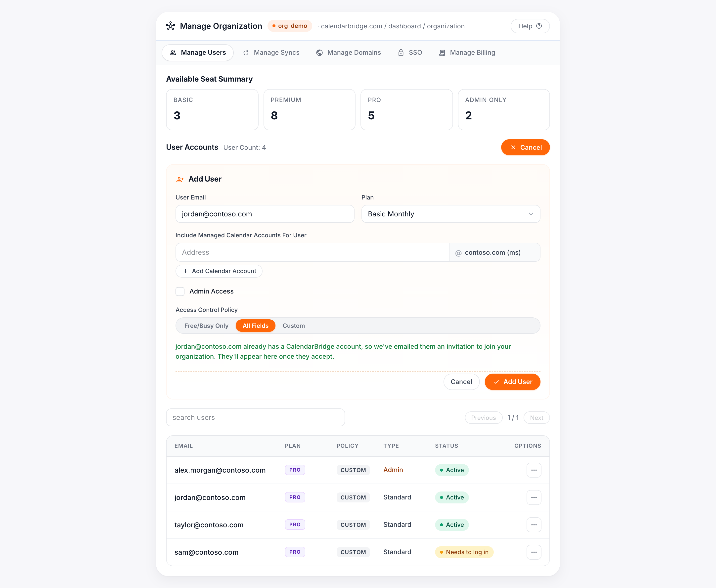The image size is (716, 588).
Task: Click the Admin Only seat summary card
Action: (x=504, y=110)
